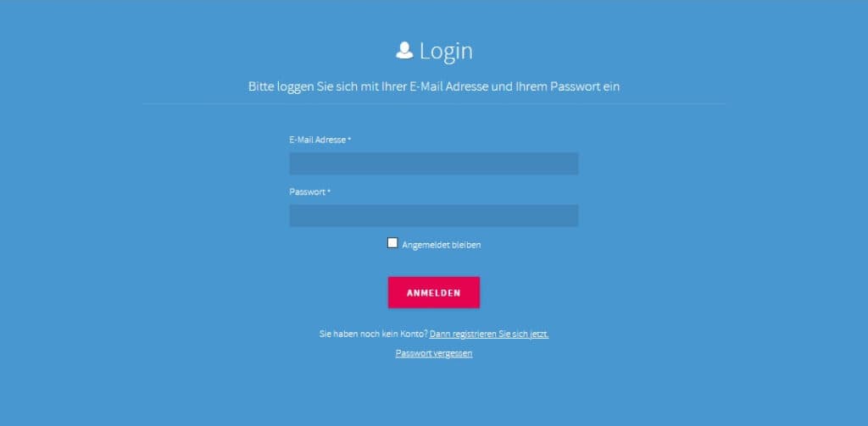The image size is (868, 426).
Task: Focus the E-Mail Adresse input field
Action: [x=433, y=163]
